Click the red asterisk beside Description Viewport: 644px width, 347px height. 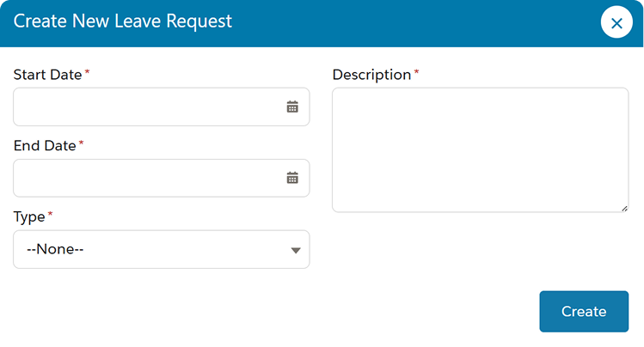click(416, 72)
